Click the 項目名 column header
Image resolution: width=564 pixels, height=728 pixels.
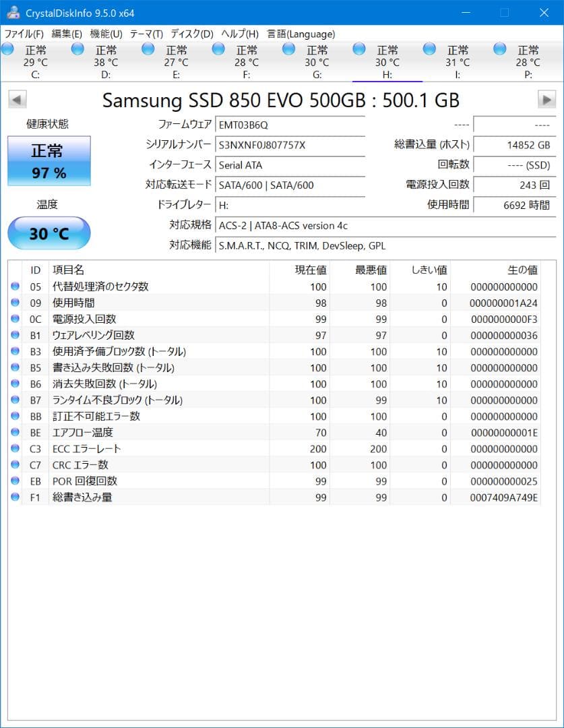pos(159,270)
